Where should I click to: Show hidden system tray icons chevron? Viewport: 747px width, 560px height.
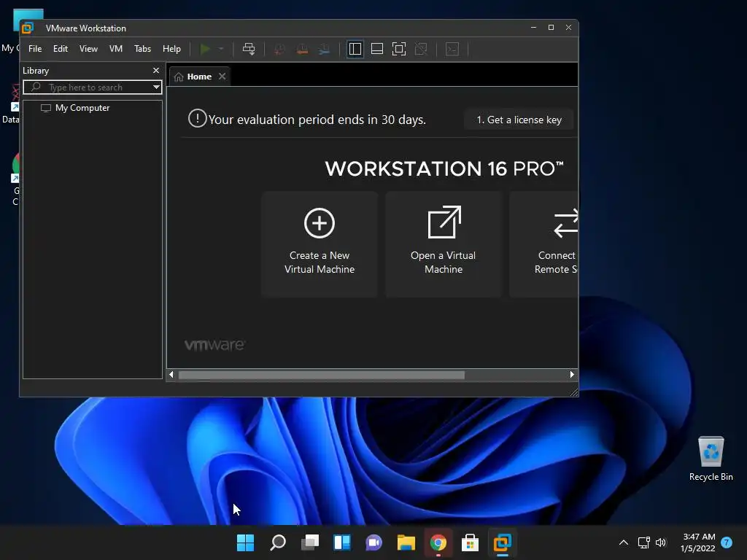point(623,542)
